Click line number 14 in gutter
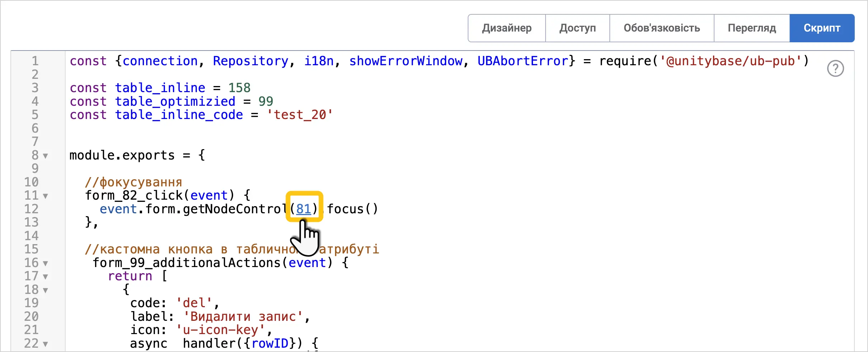 pyautogui.click(x=31, y=236)
